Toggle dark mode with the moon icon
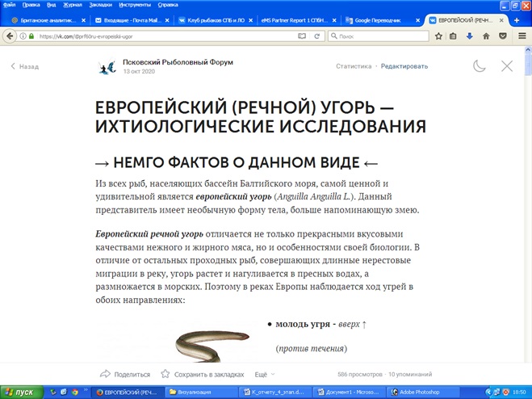The width and height of the screenshot is (532, 399). click(x=480, y=66)
